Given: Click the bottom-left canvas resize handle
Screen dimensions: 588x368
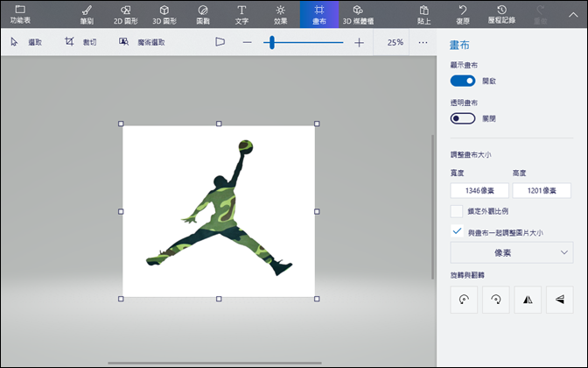Looking at the screenshot, I should [121, 299].
